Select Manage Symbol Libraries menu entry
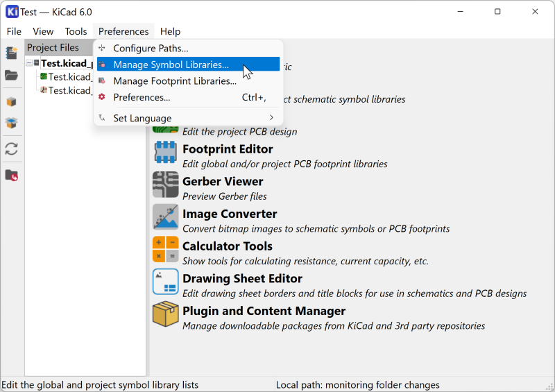Image resolution: width=555 pixels, height=392 pixels. (x=171, y=65)
